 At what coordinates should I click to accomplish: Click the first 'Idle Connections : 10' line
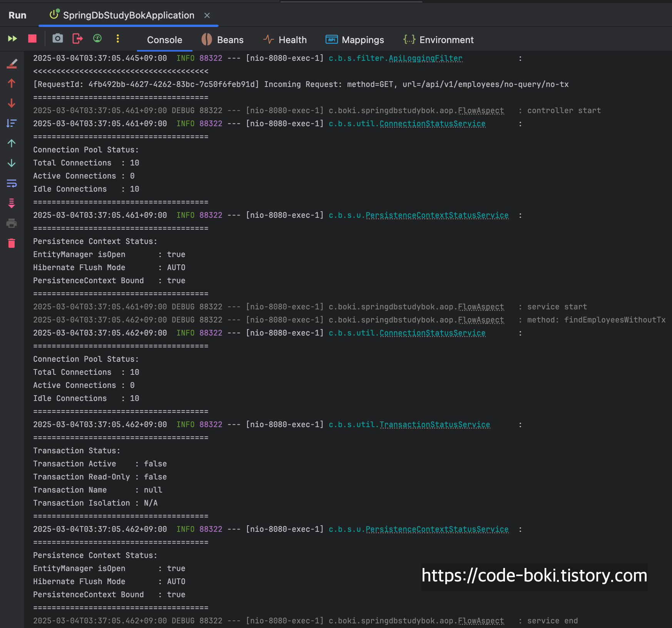coord(86,189)
